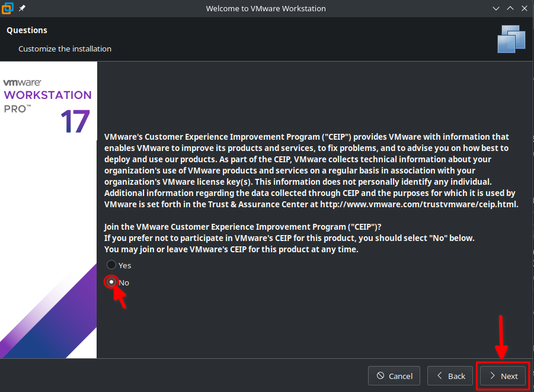Click the vmware.com CEIP URL text
This screenshot has width=534, height=392.
click(x=419, y=204)
